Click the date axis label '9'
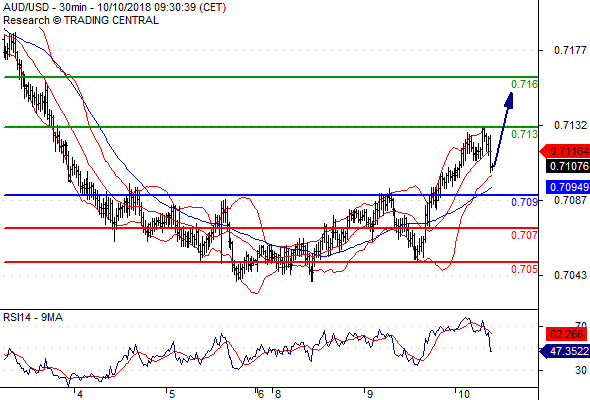This screenshot has width=590, height=400. tap(370, 394)
